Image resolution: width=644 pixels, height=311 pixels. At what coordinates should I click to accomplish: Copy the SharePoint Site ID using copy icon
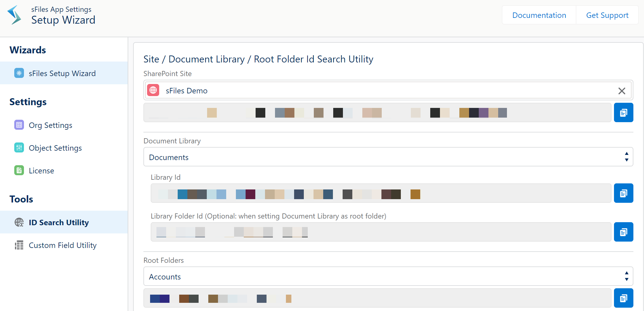623,112
